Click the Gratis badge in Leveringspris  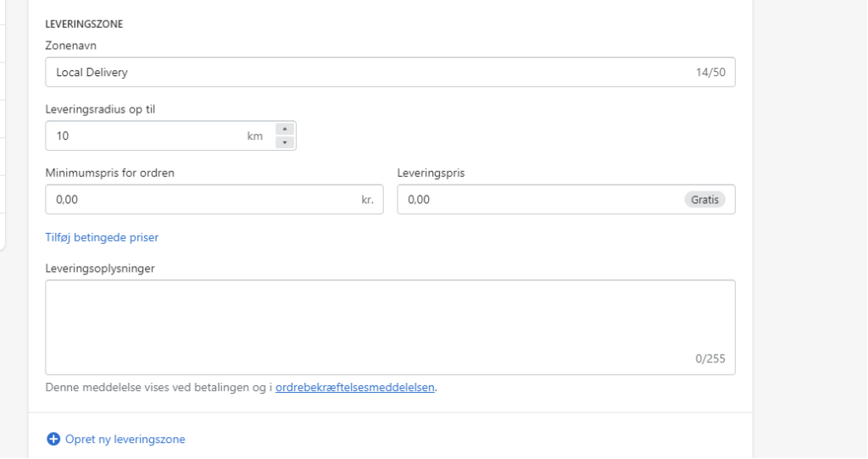704,200
